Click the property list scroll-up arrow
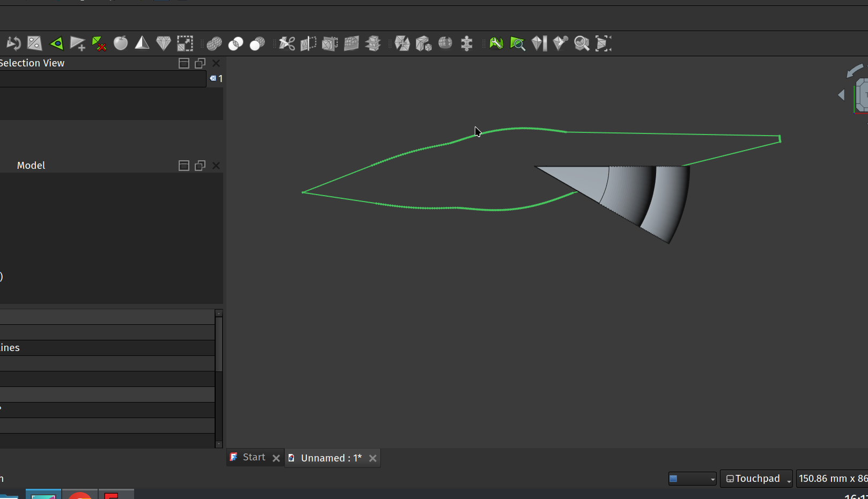868x499 pixels. [x=219, y=313]
